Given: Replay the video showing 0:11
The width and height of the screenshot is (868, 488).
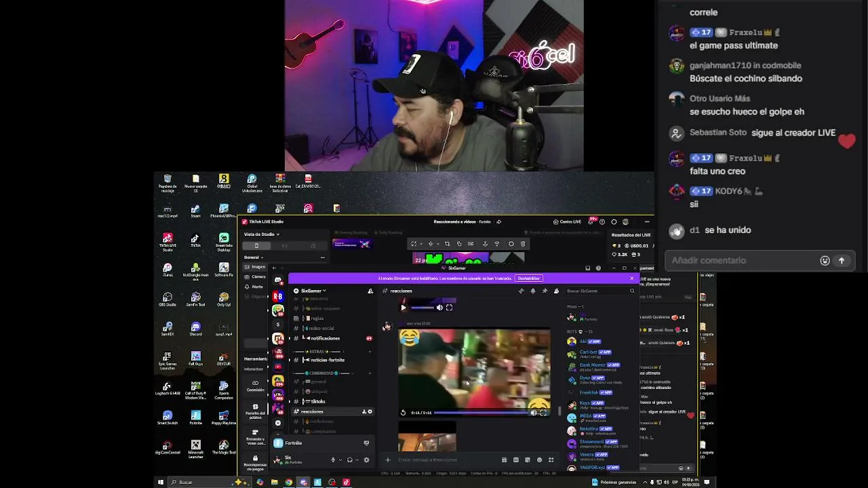Looking at the screenshot, I should (403, 413).
